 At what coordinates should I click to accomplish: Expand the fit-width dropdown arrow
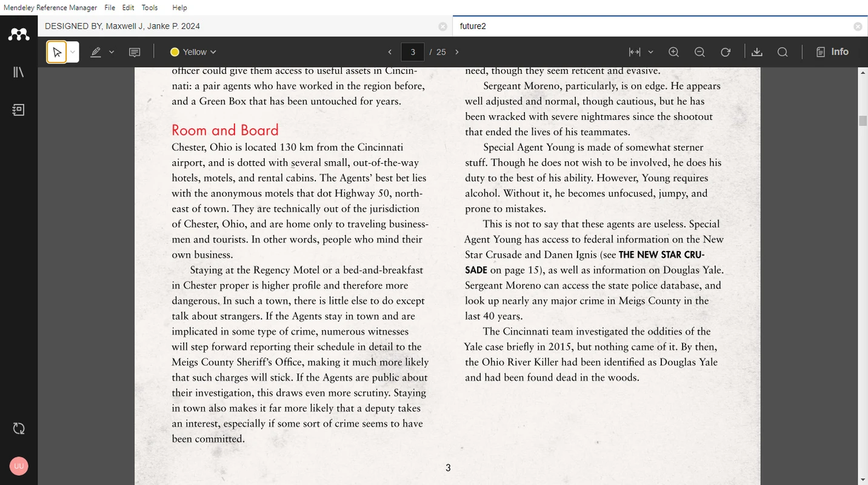pyautogui.click(x=651, y=52)
